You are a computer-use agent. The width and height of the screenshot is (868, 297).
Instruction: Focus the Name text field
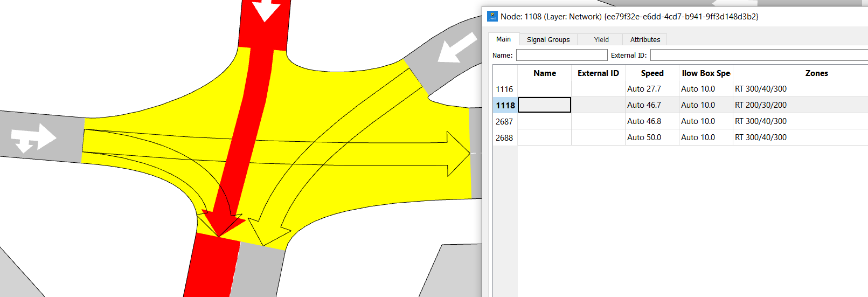pos(561,55)
